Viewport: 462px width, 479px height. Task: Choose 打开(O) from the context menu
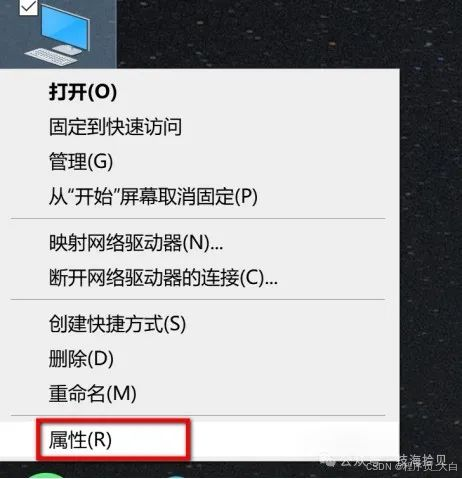tap(83, 92)
